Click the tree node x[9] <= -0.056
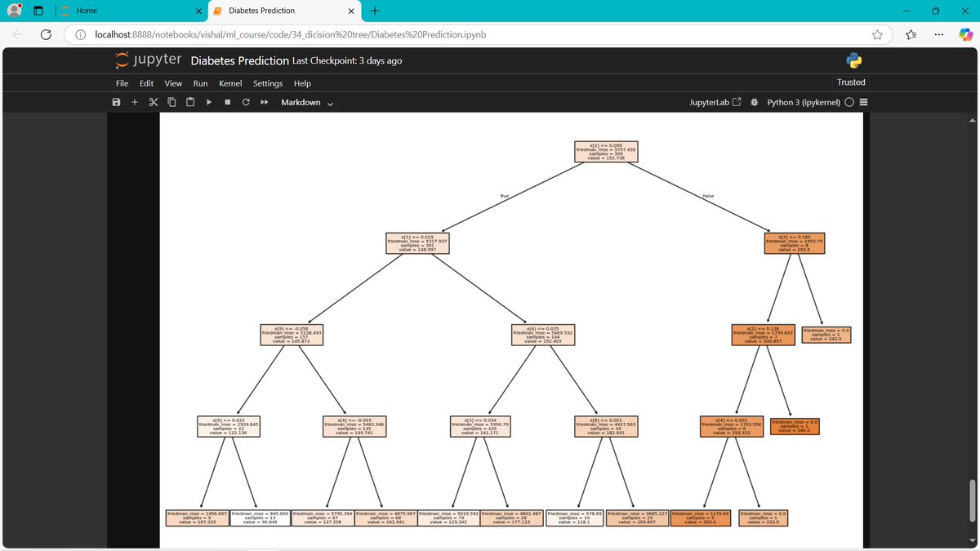The height and width of the screenshot is (551, 980). 292,335
